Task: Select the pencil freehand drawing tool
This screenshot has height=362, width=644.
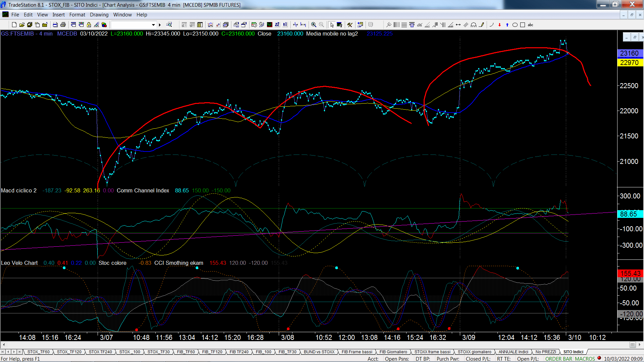Action: [x=482, y=25]
